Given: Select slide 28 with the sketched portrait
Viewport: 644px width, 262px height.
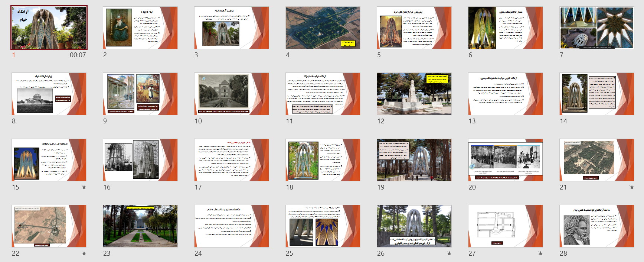Looking at the screenshot, I should tap(597, 226).
